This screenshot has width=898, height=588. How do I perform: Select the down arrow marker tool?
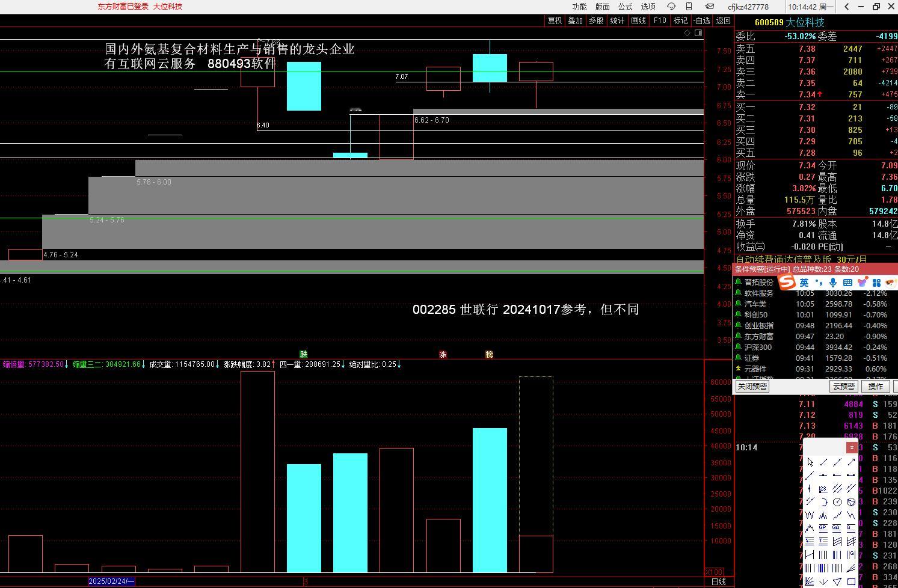(x=823, y=582)
